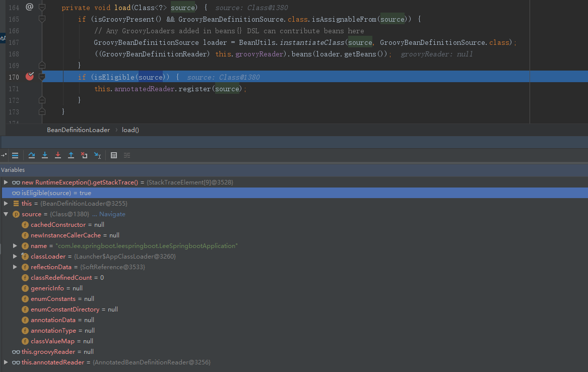
Task: Click the Drop Frame icon
Action: (84, 155)
